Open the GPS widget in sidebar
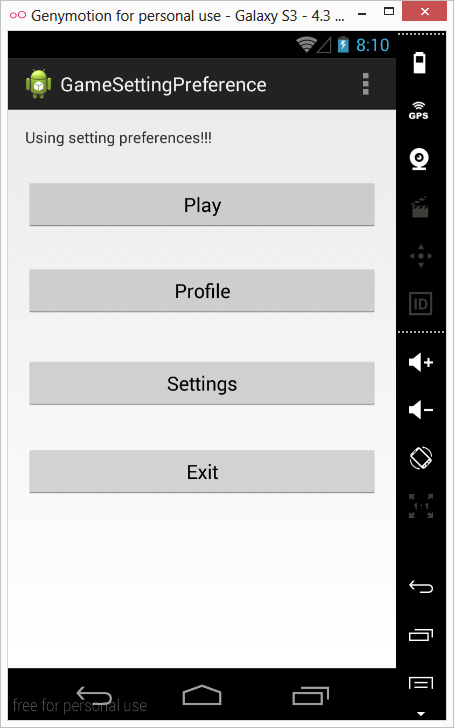This screenshot has width=454, height=728. tap(419, 110)
